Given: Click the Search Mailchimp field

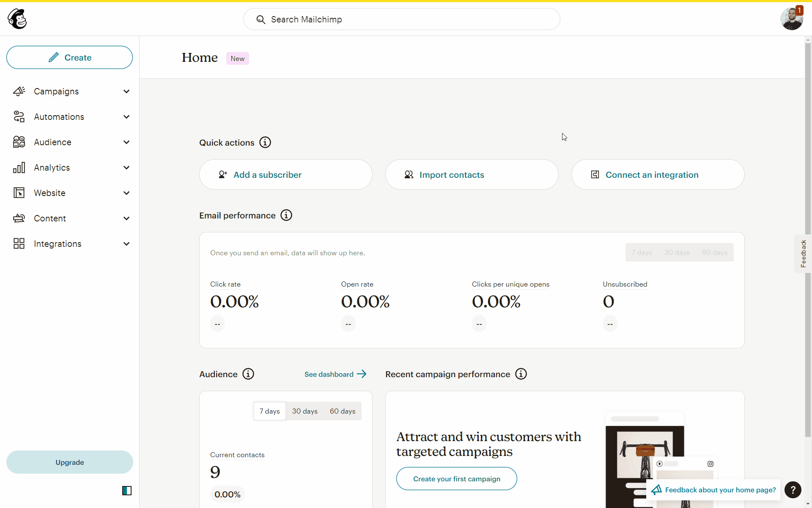Looking at the screenshot, I should (402, 19).
